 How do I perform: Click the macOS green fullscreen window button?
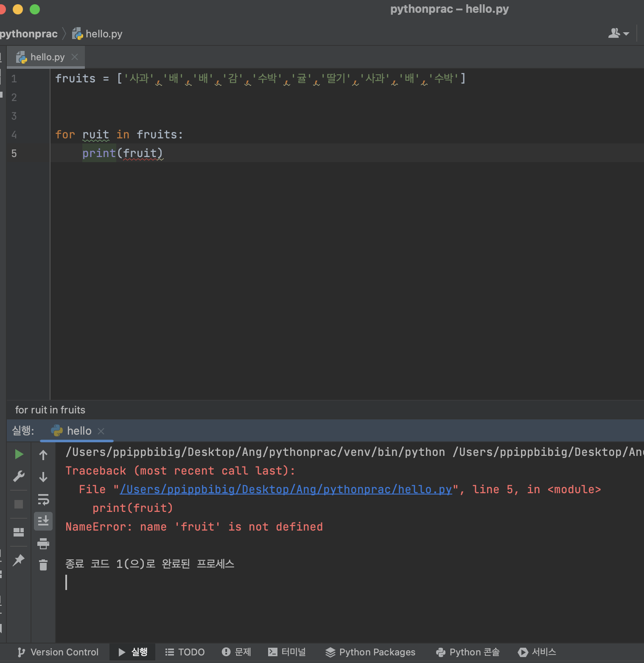35,9
